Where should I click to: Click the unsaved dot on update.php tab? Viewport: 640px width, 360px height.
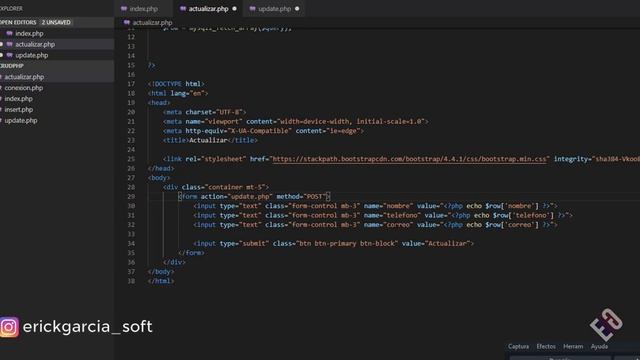(297, 9)
